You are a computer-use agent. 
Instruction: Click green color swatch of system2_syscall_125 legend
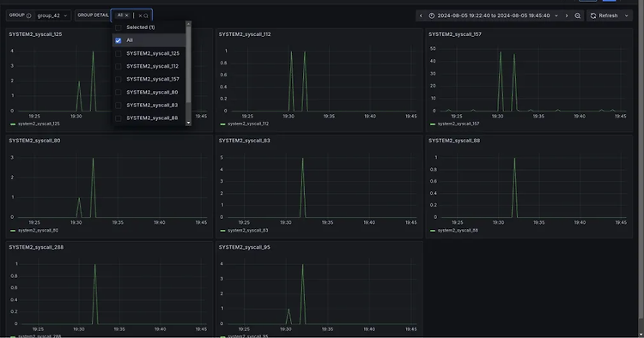pyautogui.click(x=13, y=124)
